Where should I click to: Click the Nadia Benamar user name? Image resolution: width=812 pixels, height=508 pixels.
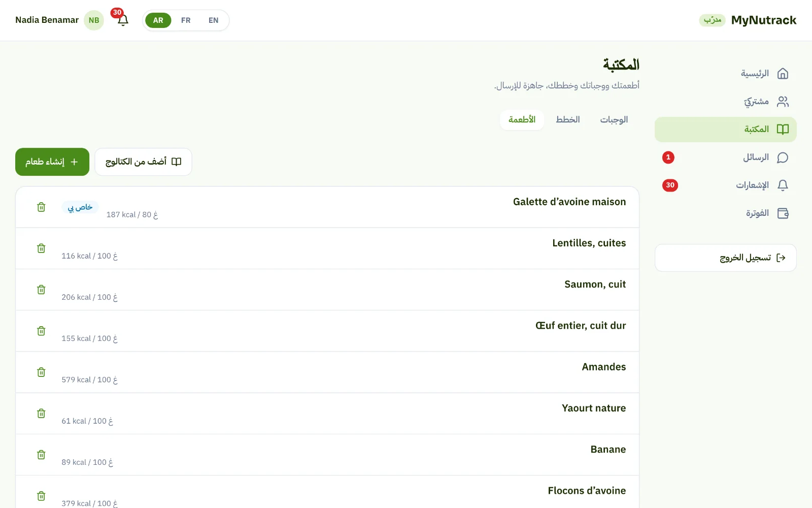coord(47,20)
